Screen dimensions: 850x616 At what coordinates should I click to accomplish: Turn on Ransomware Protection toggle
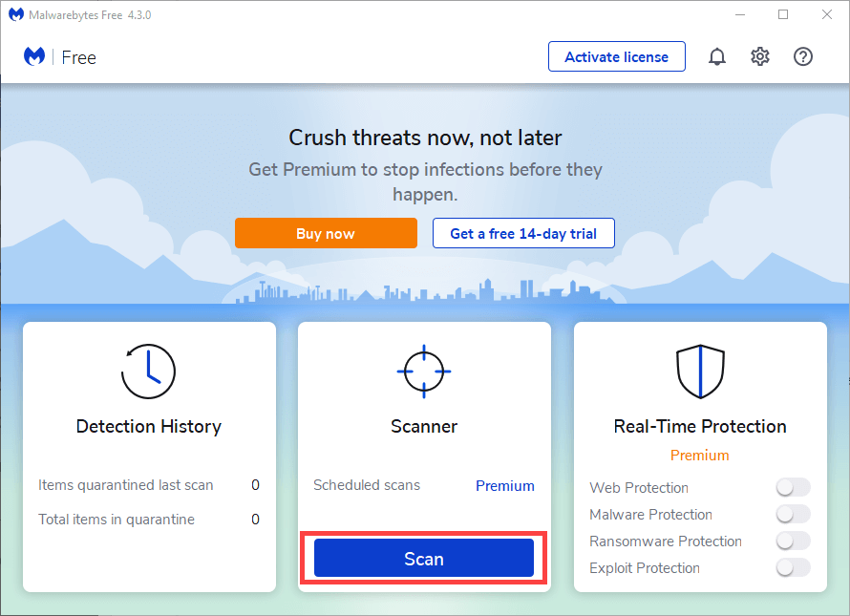tap(793, 542)
